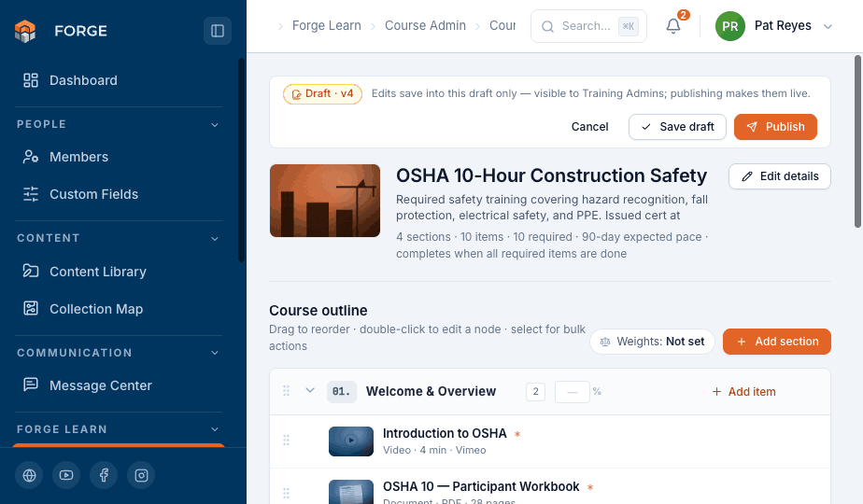
Task: Click the truncated 'Cour' breadcrumb
Action: pos(502,26)
